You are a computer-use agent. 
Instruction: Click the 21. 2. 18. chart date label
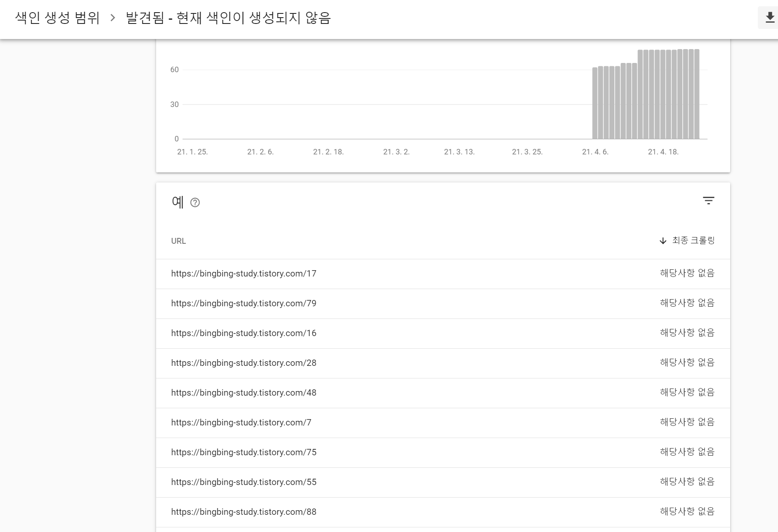329,152
